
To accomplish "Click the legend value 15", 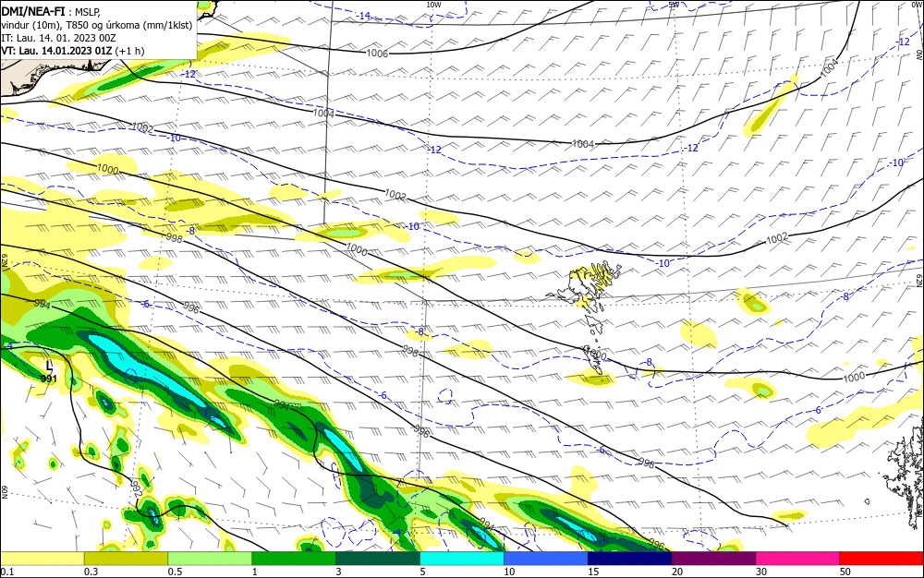I will click(x=593, y=572).
